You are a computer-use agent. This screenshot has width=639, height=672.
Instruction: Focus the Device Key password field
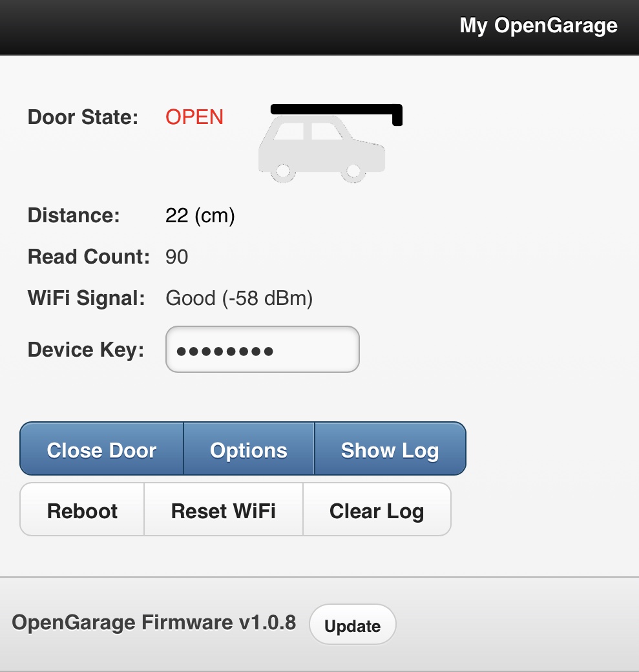tap(262, 350)
